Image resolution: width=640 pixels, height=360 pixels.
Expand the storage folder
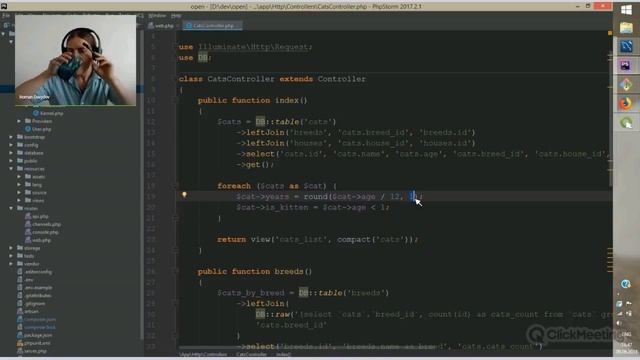[x=11, y=248]
